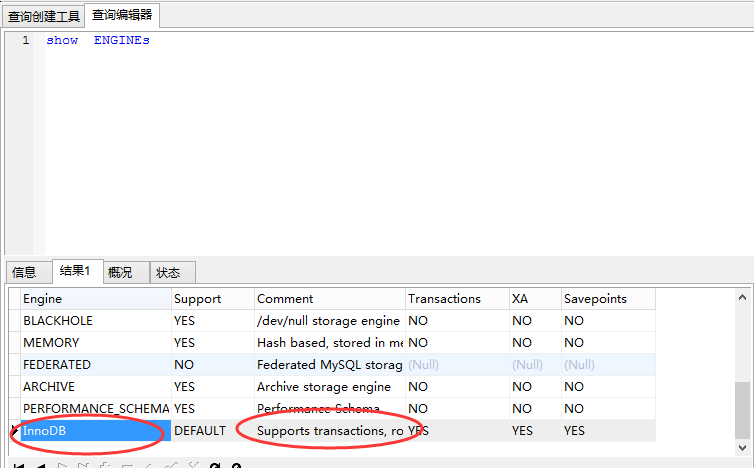Screen dimensions: 754x468
Task: Switch to the 查询创建工具 tab
Action: point(43,15)
